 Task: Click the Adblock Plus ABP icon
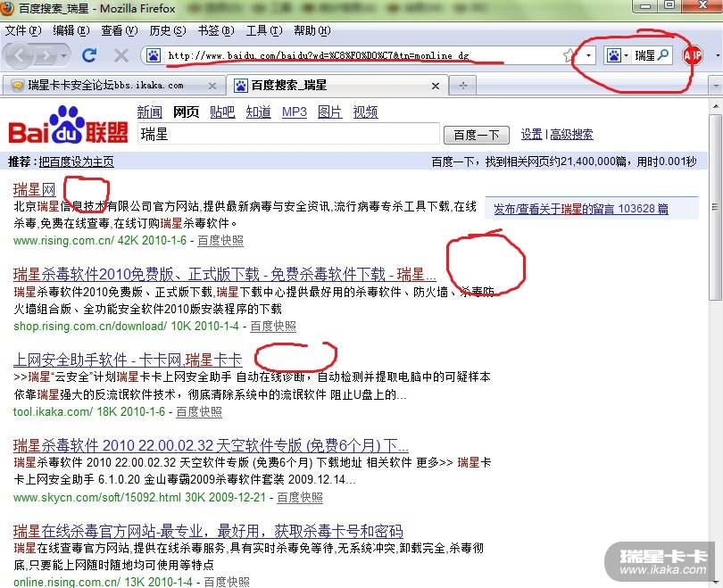tap(692, 55)
